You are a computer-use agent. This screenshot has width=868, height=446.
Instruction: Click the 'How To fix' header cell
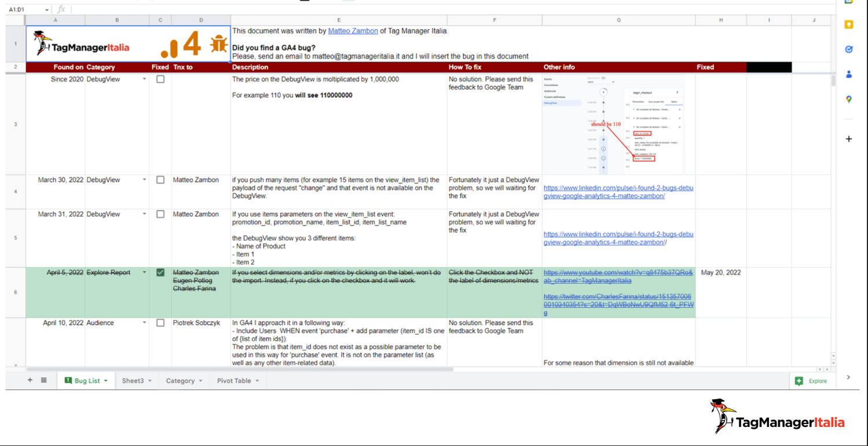[x=495, y=67]
